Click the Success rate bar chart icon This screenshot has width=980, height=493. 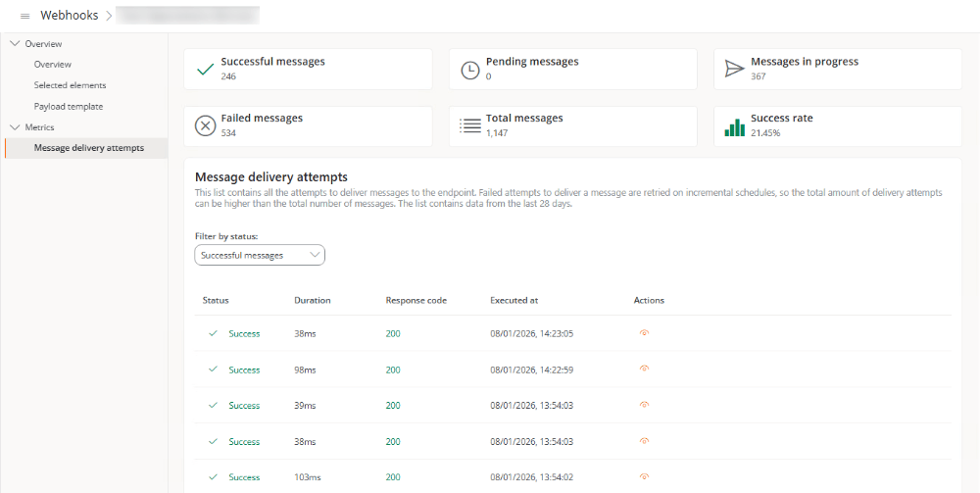click(x=735, y=127)
